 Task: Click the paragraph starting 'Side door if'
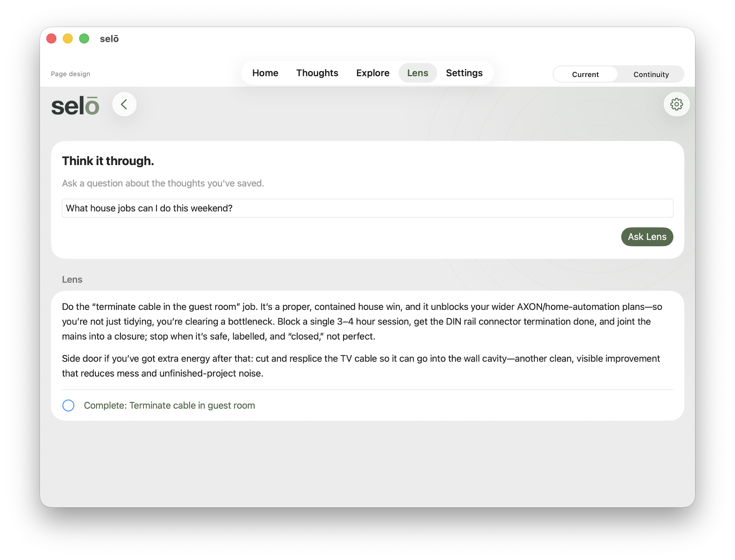click(x=361, y=366)
